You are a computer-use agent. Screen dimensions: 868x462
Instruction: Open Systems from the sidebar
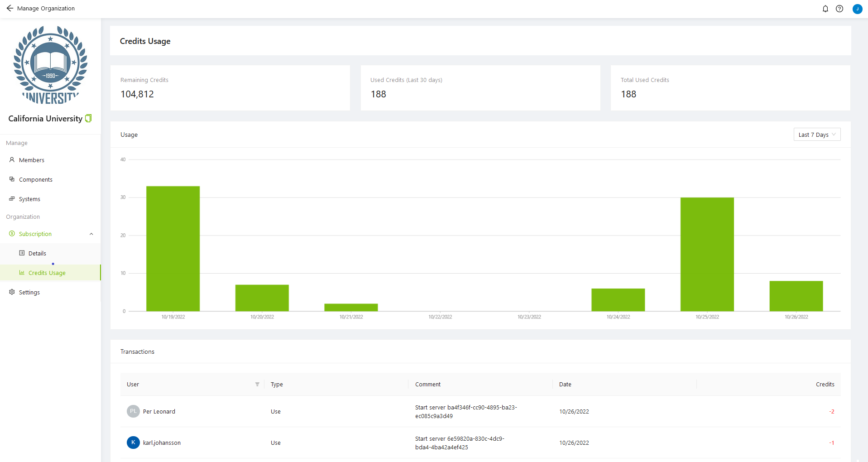(x=29, y=199)
